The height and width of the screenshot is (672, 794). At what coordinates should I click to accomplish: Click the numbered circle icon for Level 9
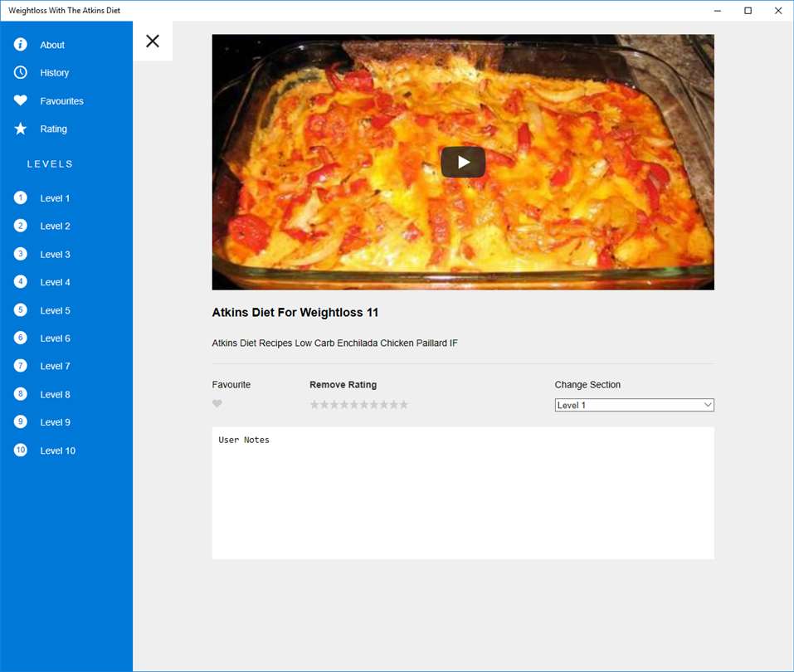coord(20,421)
